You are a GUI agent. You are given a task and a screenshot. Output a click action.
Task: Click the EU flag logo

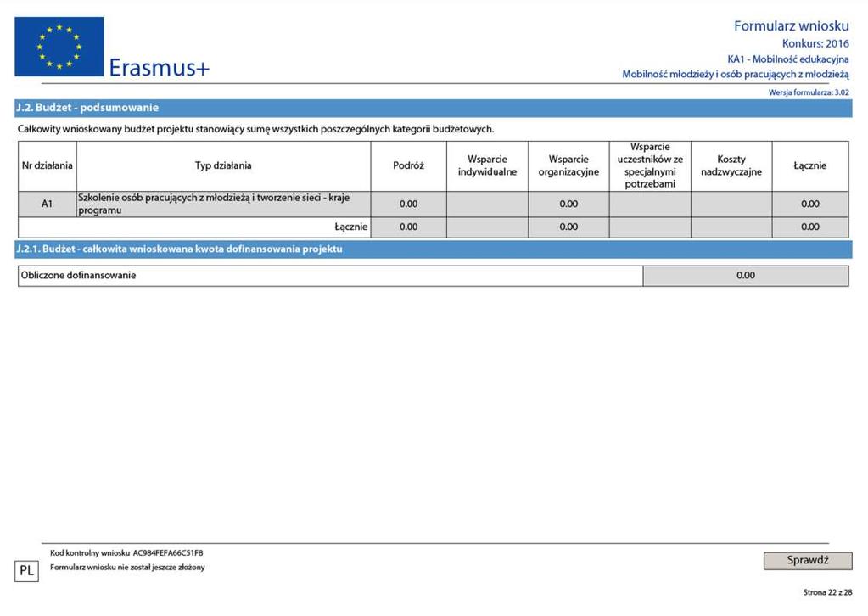[x=59, y=47]
